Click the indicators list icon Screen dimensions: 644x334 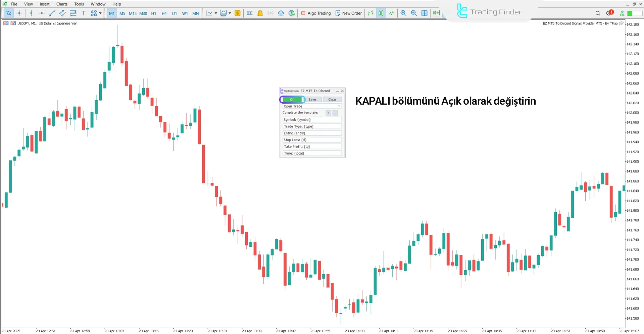pyautogui.click(x=224, y=13)
